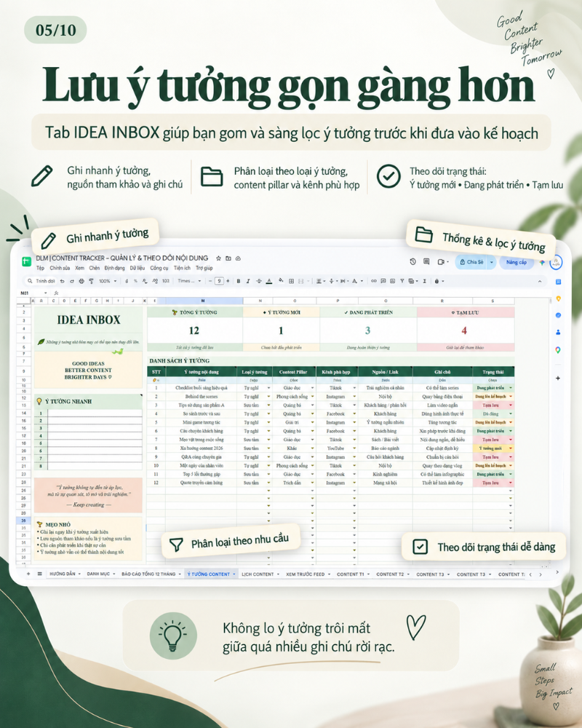
Task: Open the fill color bucket picker
Action: 281,280
